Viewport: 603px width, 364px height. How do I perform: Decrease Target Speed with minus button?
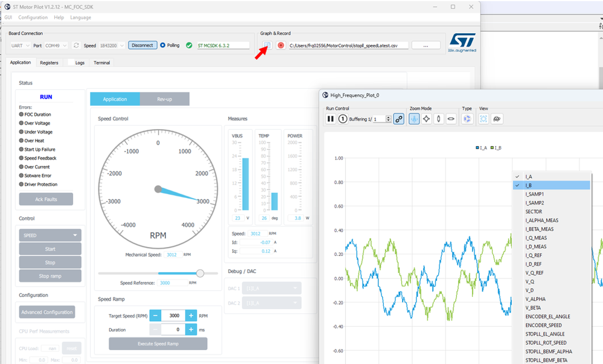tap(155, 316)
